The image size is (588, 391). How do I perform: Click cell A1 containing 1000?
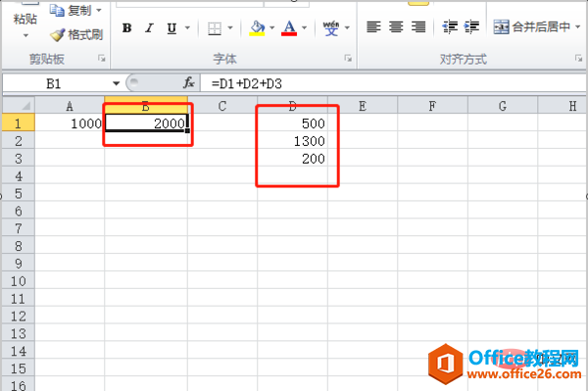(x=70, y=122)
